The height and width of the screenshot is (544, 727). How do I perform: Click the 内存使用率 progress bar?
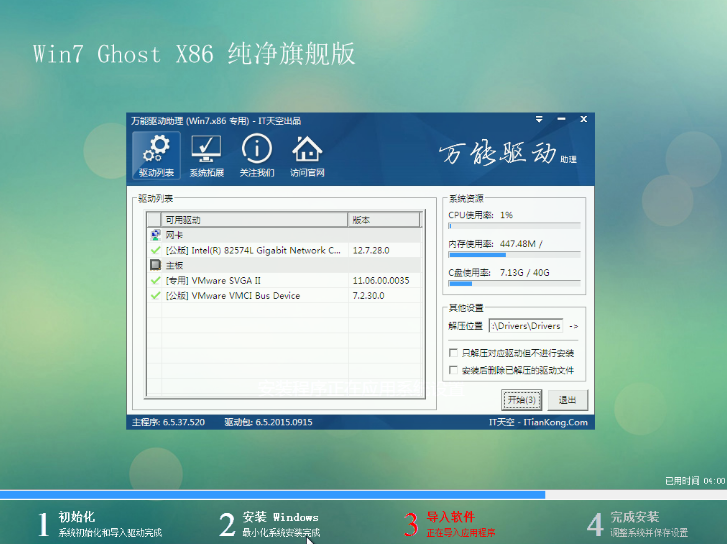click(514, 255)
